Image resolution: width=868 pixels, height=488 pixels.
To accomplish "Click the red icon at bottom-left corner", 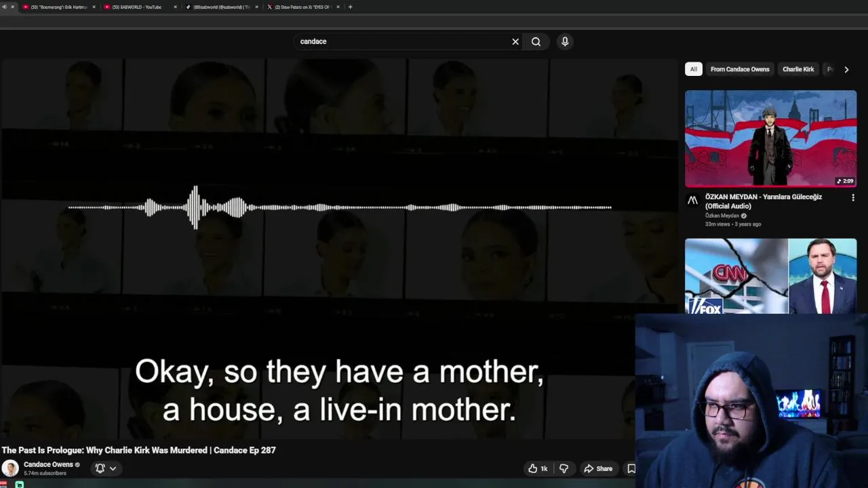I will click(x=3, y=485).
